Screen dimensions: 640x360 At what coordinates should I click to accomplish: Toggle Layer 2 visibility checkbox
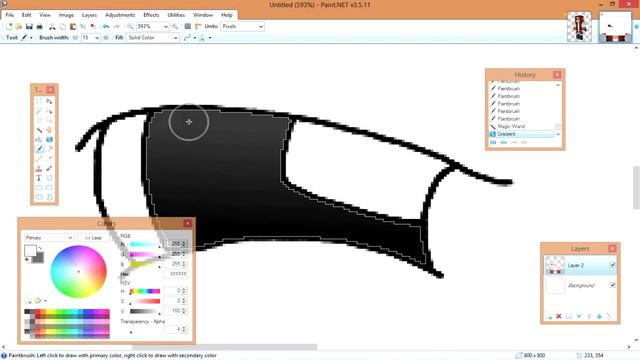coord(612,265)
